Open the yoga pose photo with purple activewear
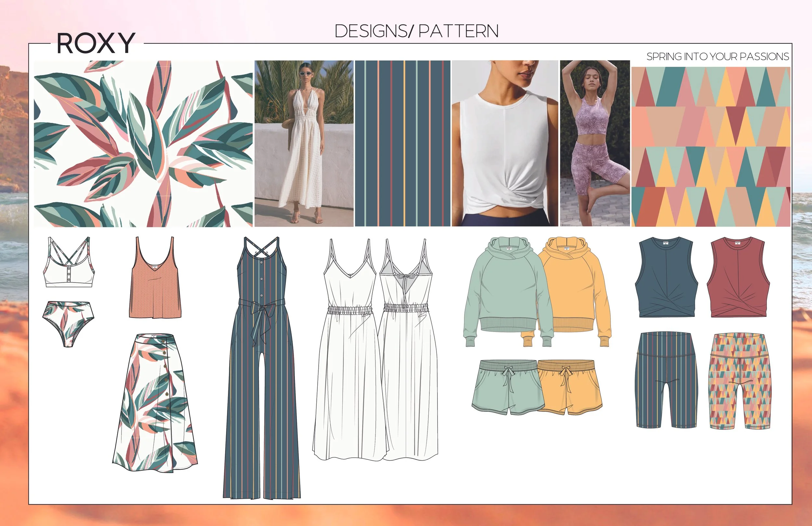This screenshot has height=526, width=812. [x=595, y=143]
